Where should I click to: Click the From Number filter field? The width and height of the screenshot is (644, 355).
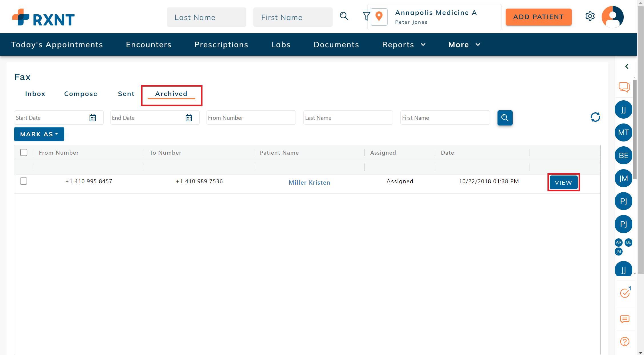pos(251,118)
